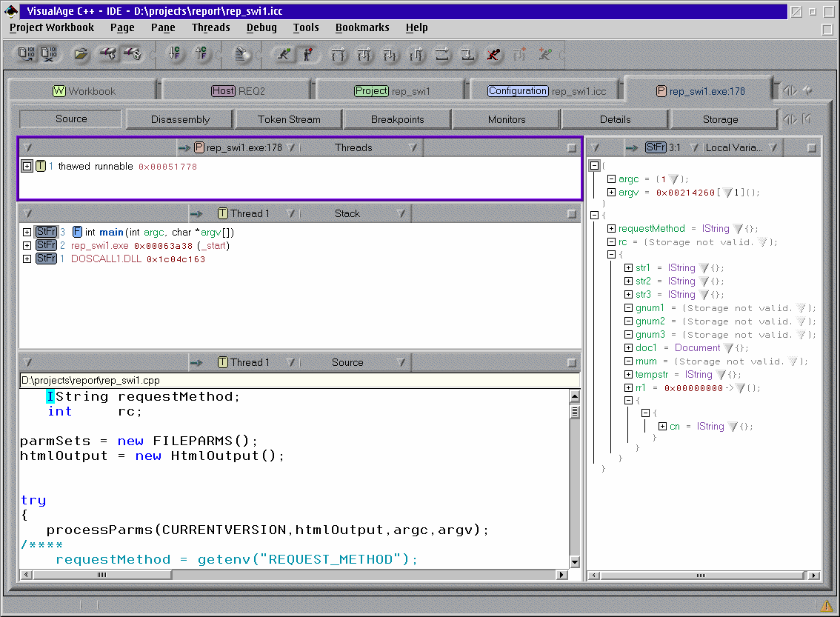Click the D:\projects\report\rep_swi1.cpp path field

pyautogui.click(x=299, y=380)
